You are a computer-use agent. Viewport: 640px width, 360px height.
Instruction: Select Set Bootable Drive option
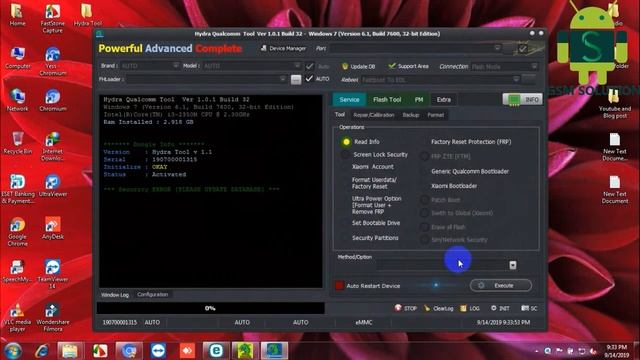point(376,223)
